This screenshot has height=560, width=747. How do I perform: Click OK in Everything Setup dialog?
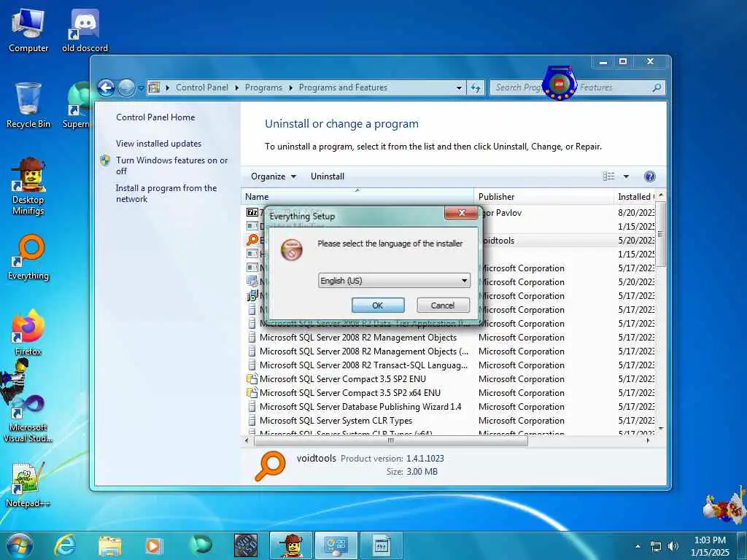pos(378,306)
